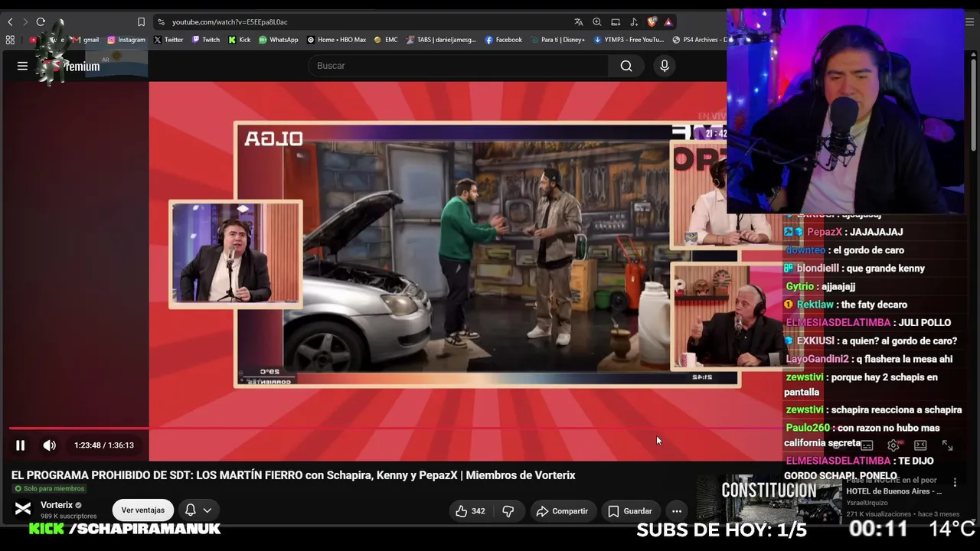Open Vorterix channel name link
Image resolution: width=980 pixels, height=551 pixels.
coord(57,505)
